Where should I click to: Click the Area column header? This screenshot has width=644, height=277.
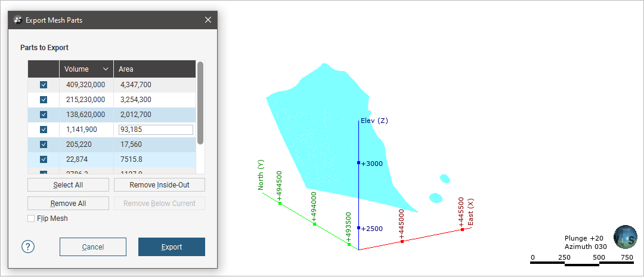pos(154,69)
